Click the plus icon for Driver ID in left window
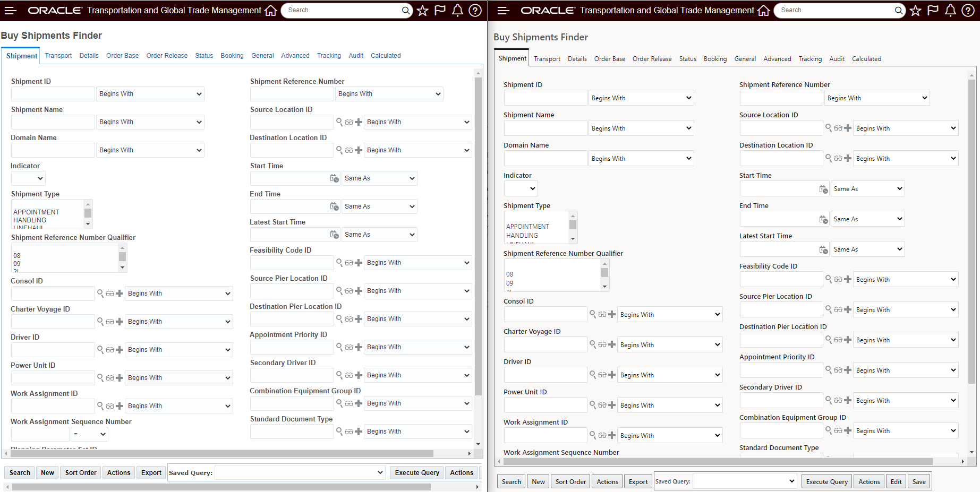980x492 pixels. pos(120,350)
